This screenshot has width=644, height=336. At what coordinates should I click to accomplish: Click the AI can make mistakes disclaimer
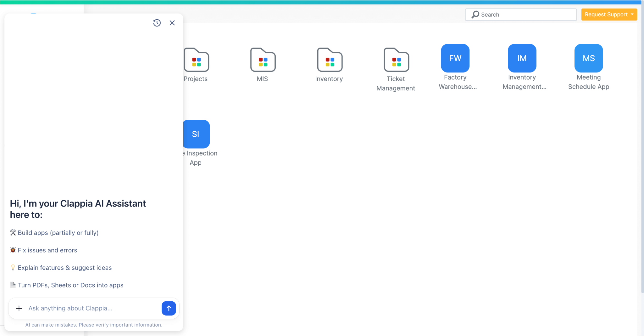tap(94, 325)
